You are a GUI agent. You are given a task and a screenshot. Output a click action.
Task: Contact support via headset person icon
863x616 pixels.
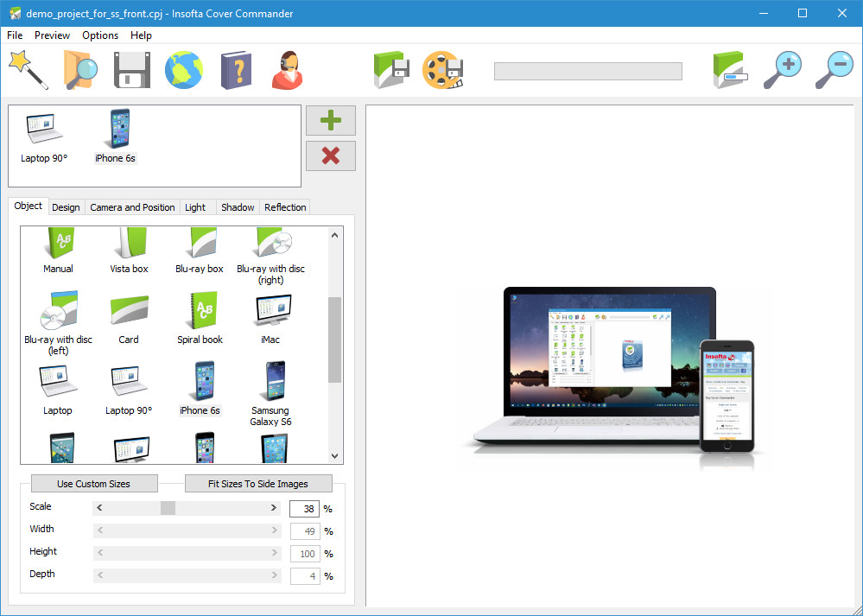pos(288,70)
